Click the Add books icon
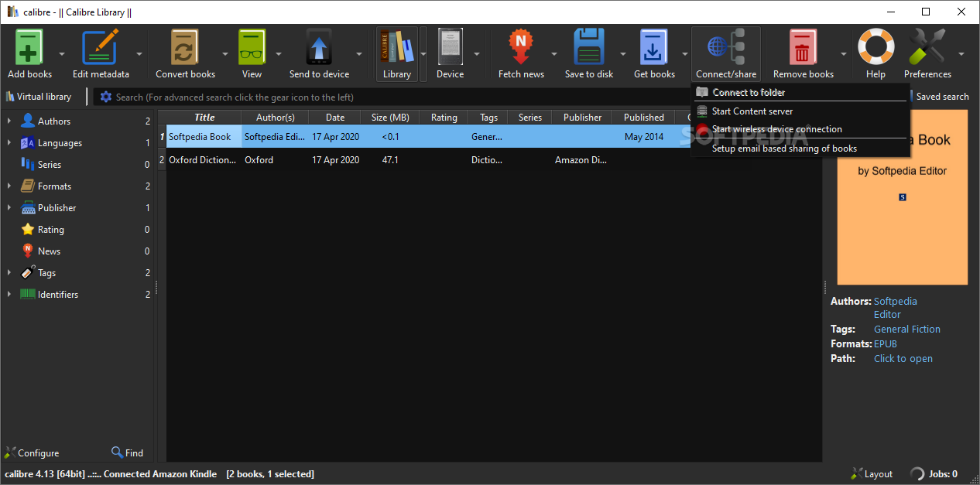This screenshot has width=980, height=485. (x=29, y=48)
